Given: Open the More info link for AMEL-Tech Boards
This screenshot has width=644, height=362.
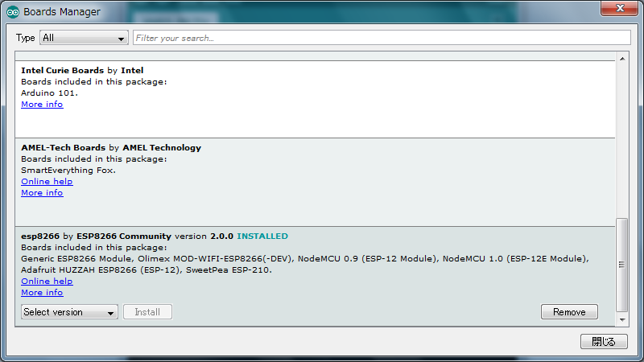Looking at the screenshot, I should [42, 192].
